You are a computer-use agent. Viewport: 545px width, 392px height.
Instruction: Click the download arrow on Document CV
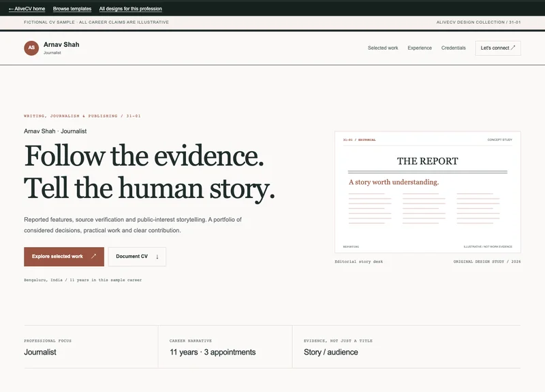(157, 257)
